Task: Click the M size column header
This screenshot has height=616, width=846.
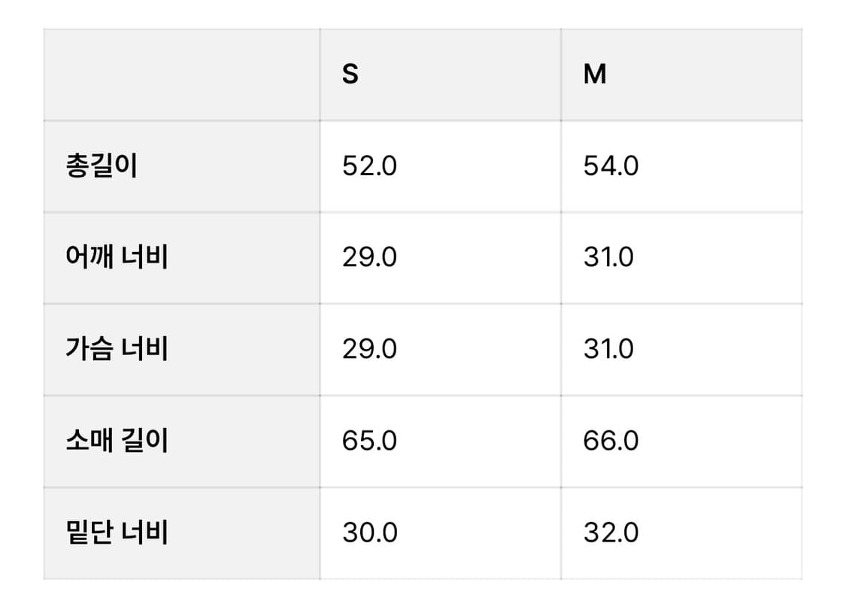Action: (595, 74)
